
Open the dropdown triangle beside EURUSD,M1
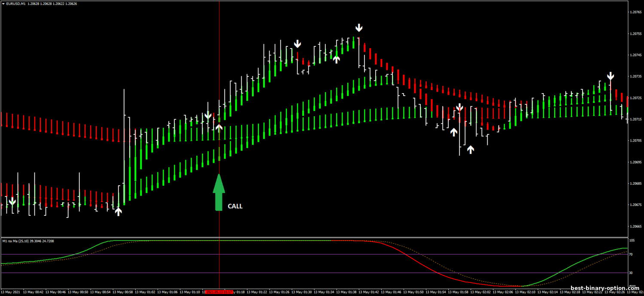[3, 4]
